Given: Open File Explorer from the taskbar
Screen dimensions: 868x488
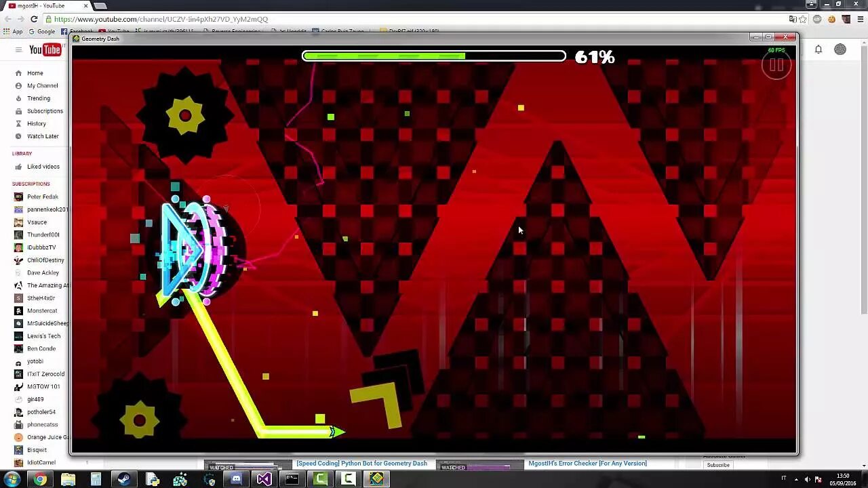Looking at the screenshot, I should click(68, 479).
